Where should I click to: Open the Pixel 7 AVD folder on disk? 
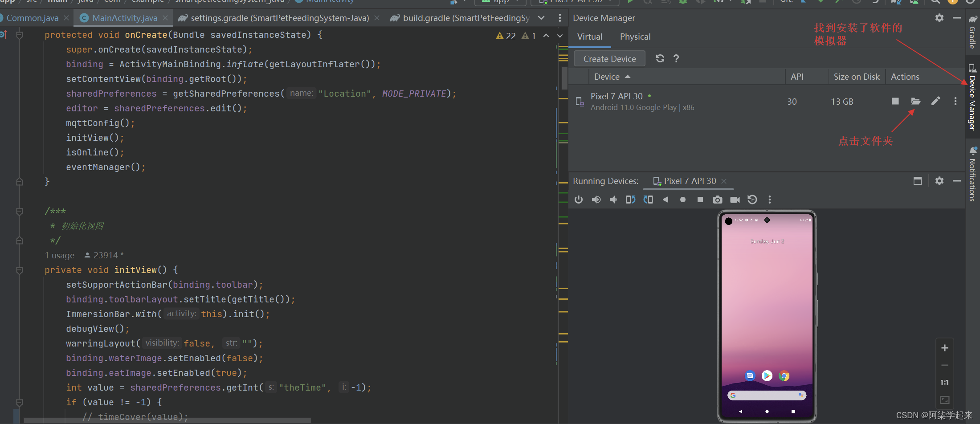click(915, 101)
